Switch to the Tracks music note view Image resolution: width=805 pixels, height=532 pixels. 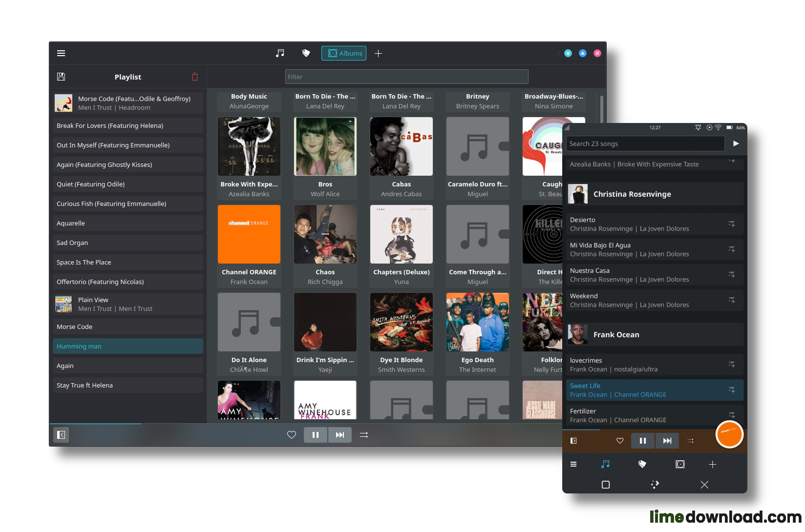pos(280,53)
